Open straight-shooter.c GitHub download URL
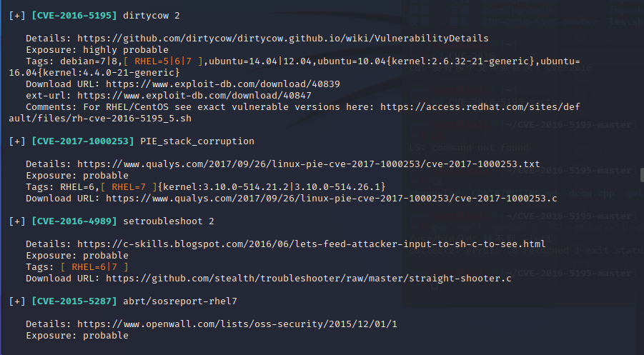The image size is (644, 355). pos(309,279)
